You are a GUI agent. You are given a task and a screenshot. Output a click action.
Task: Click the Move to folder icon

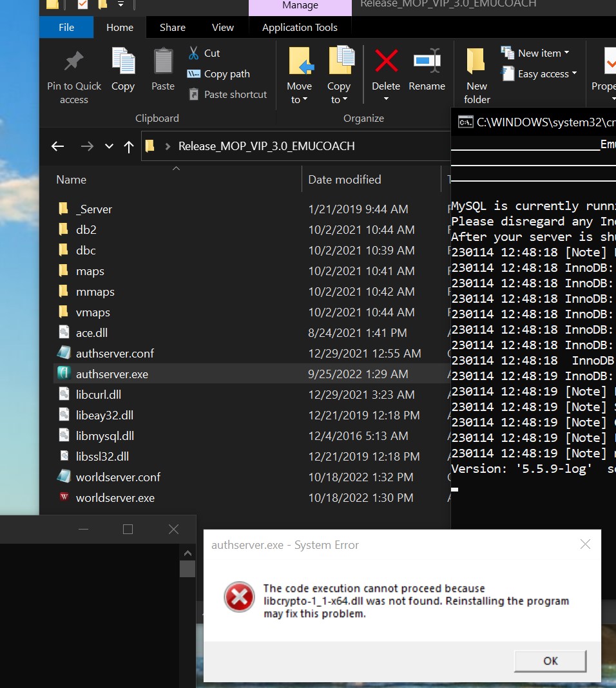(x=301, y=61)
